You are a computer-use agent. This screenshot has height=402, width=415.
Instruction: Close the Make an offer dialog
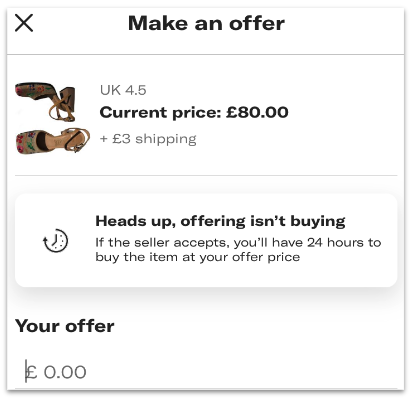24,23
